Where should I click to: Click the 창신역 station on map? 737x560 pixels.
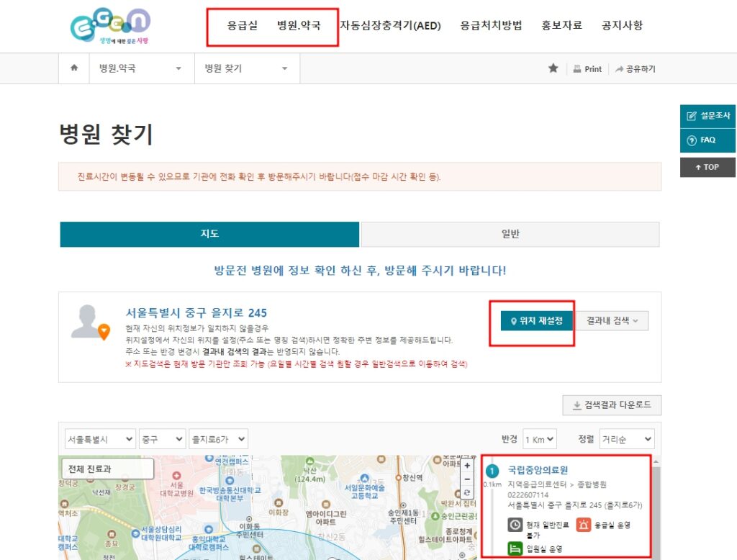point(409,478)
